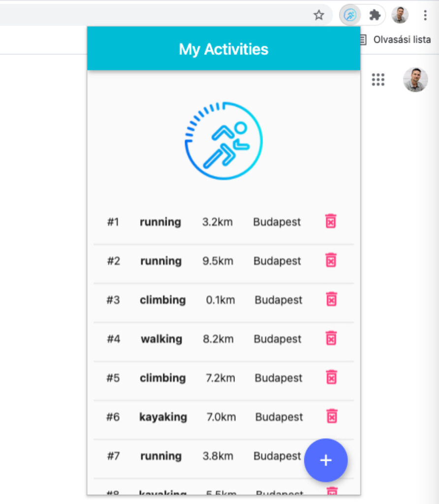Open the Google apps grid

[377, 80]
